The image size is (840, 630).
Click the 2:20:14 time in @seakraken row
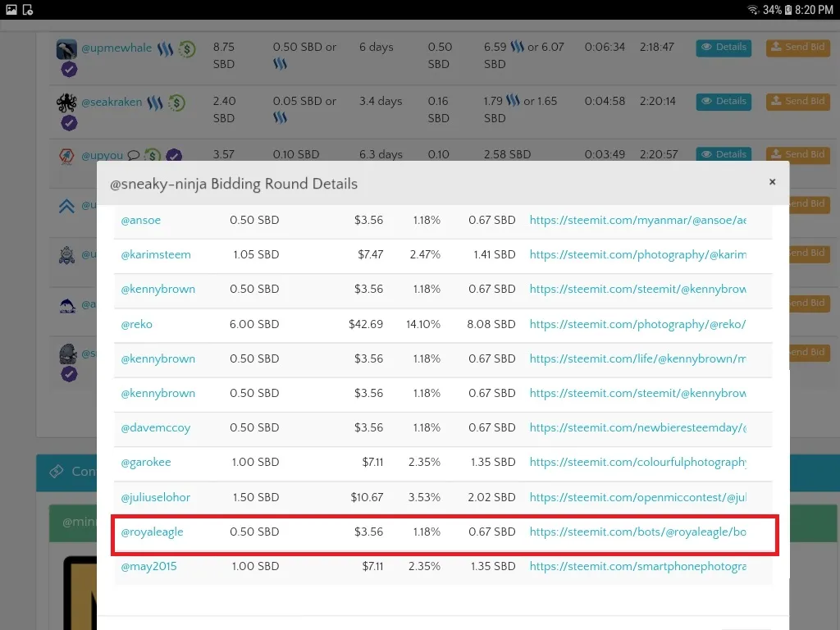(658, 101)
